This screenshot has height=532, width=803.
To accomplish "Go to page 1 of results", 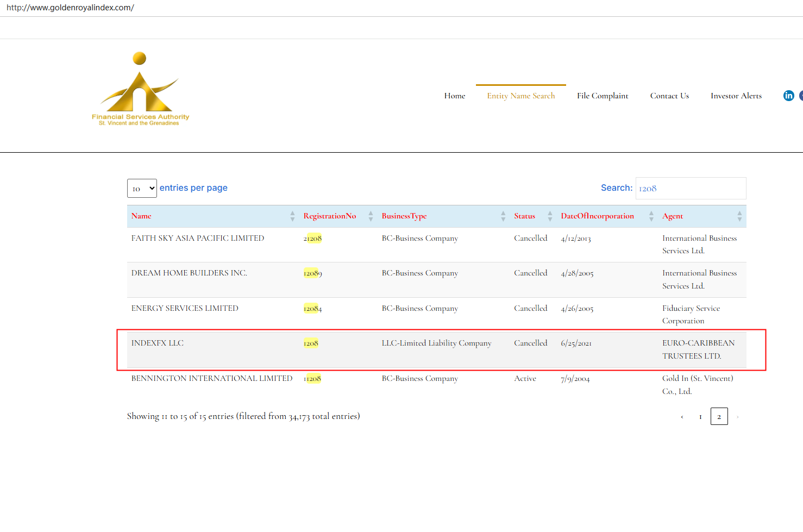I will tap(700, 417).
